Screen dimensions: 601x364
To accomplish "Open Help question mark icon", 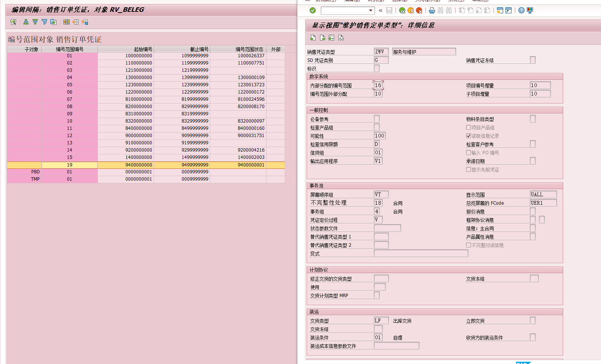I will pyautogui.click(x=521, y=10).
